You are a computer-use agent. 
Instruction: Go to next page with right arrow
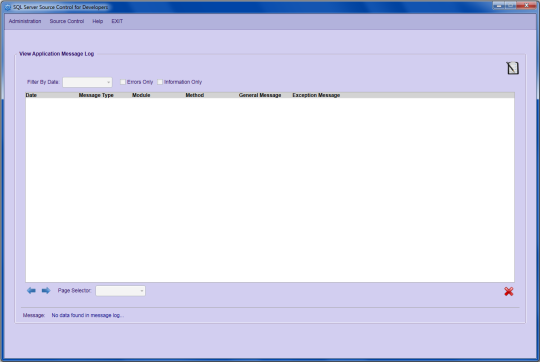pos(46,291)
